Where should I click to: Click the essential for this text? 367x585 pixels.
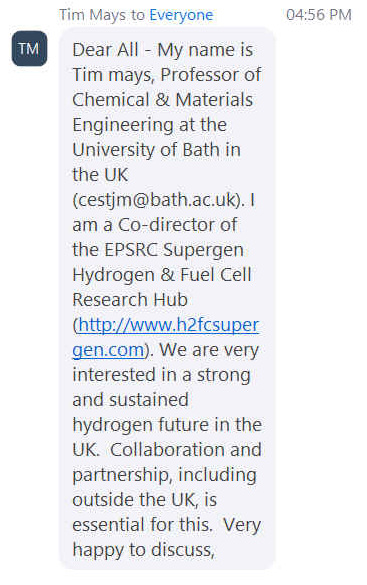142,525
